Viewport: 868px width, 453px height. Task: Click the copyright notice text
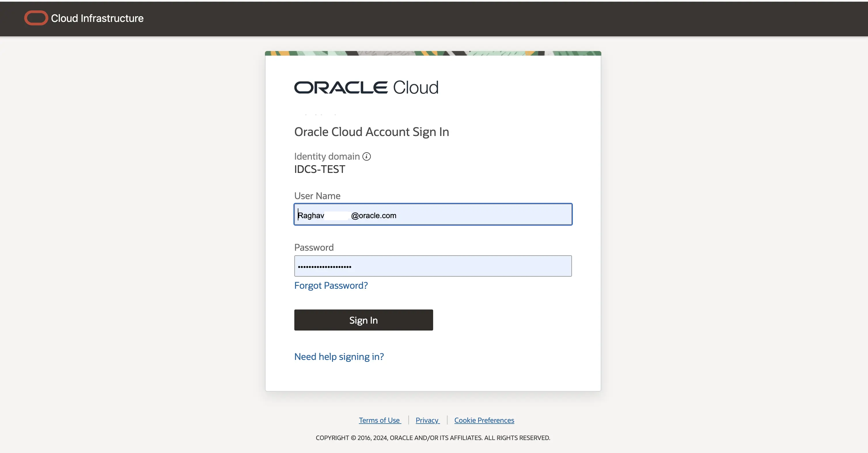(433, 438)
